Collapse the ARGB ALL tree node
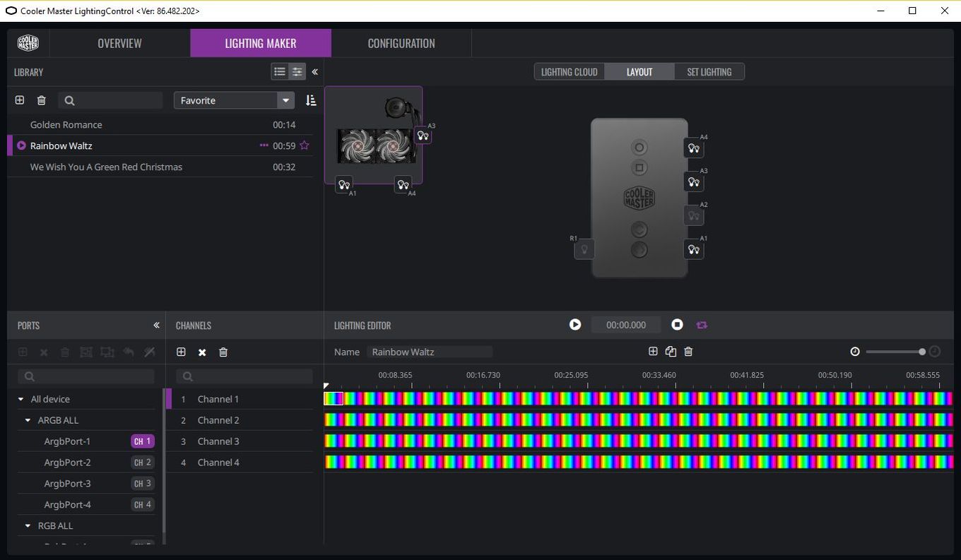Image resolution: width=961 pixels, height=560 pixels. (x=28, y=420)
